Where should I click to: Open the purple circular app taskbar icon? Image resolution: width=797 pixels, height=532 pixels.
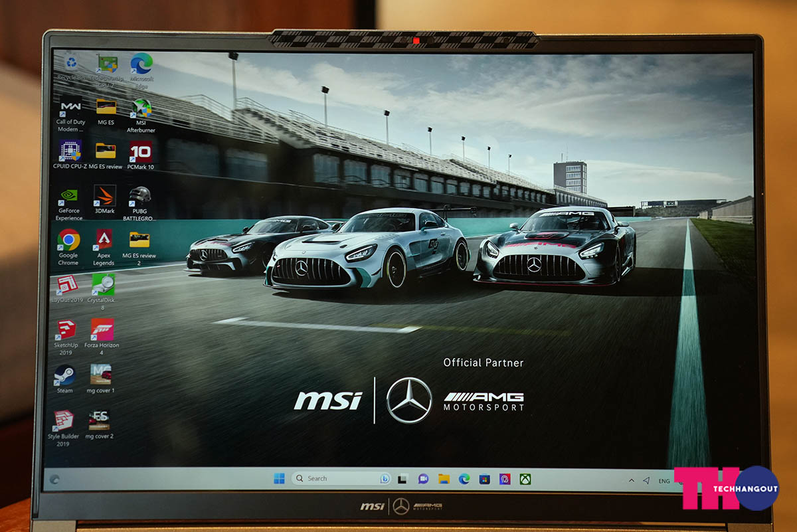[505, 478]
